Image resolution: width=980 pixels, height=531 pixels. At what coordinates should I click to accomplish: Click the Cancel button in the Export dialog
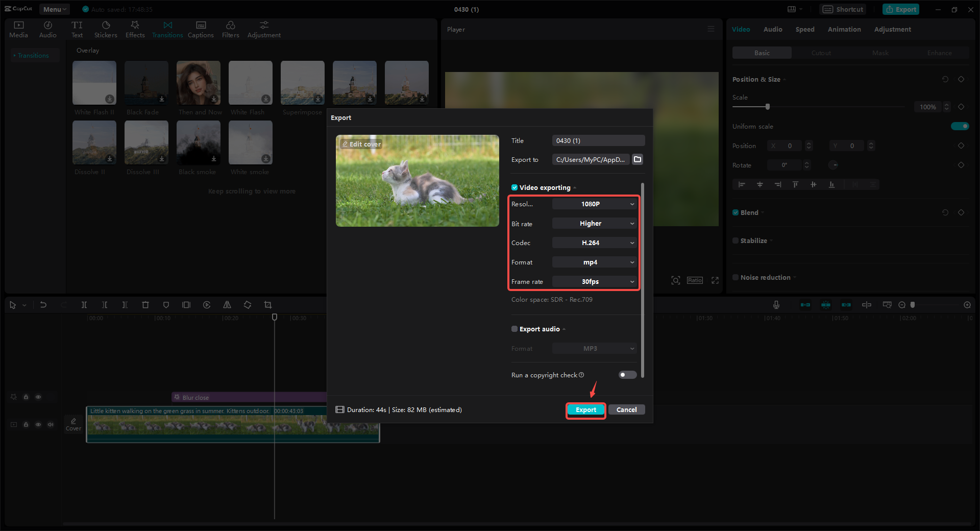click(626, 409)
